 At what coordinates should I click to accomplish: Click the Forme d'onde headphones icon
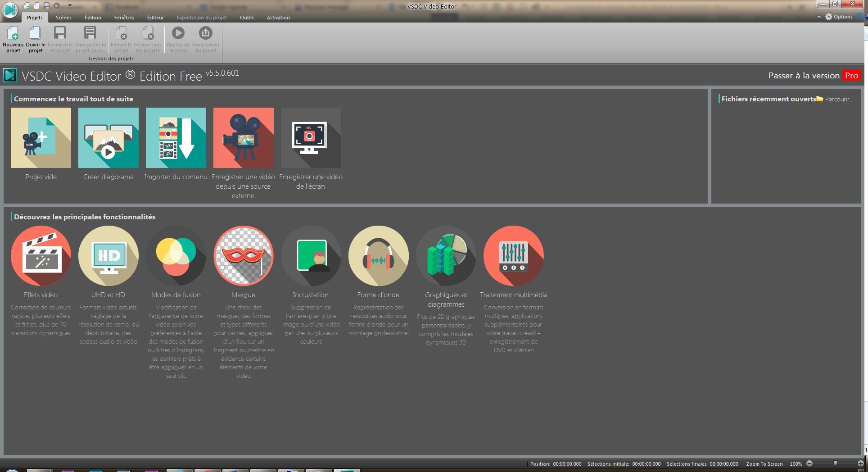tap(379, 256)
